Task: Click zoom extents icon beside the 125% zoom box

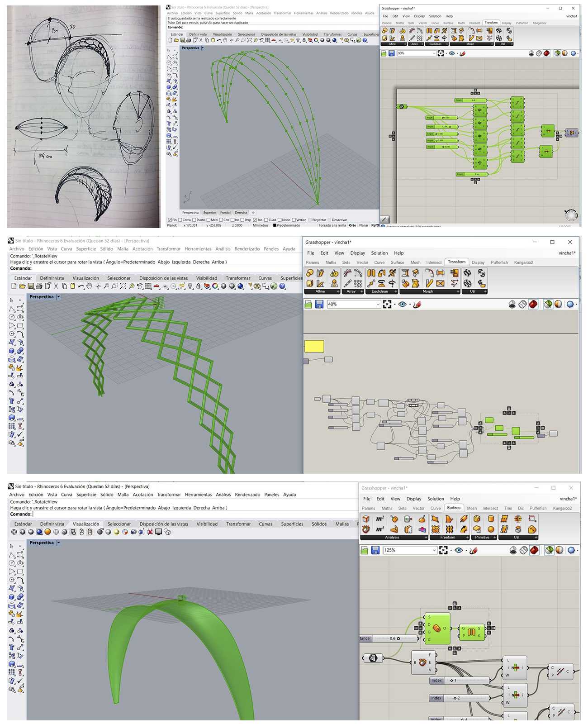Action: (443, 550)
